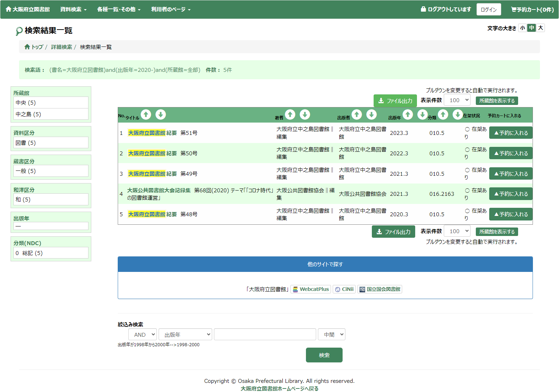Click the home icon in the breadcrumb
559x392 pixels.
[27, 47]
